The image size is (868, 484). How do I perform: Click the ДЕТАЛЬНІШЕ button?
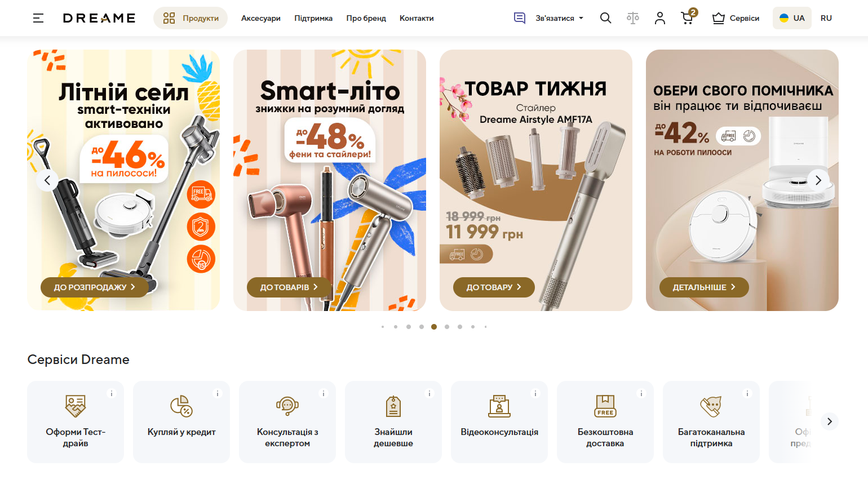(704, 287)
